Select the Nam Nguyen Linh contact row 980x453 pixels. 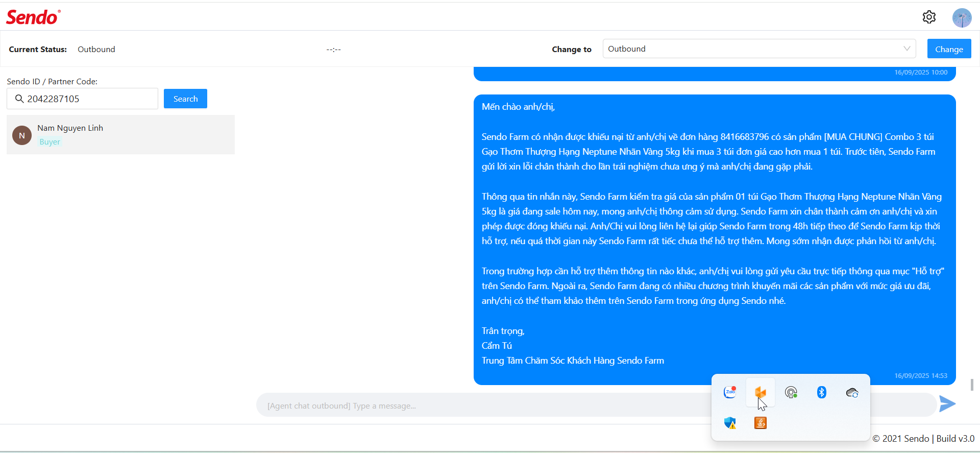point(120,135)
